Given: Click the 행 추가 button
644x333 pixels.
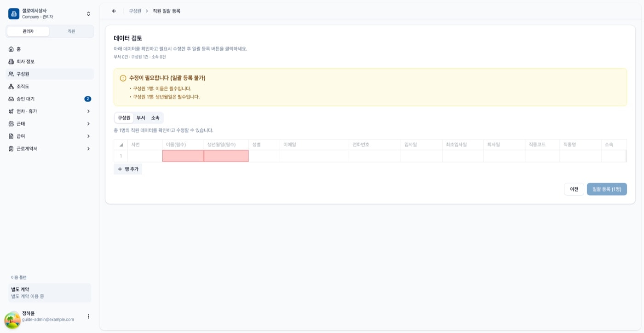Looking at the screenshot, I should click(x=128, y=169).
